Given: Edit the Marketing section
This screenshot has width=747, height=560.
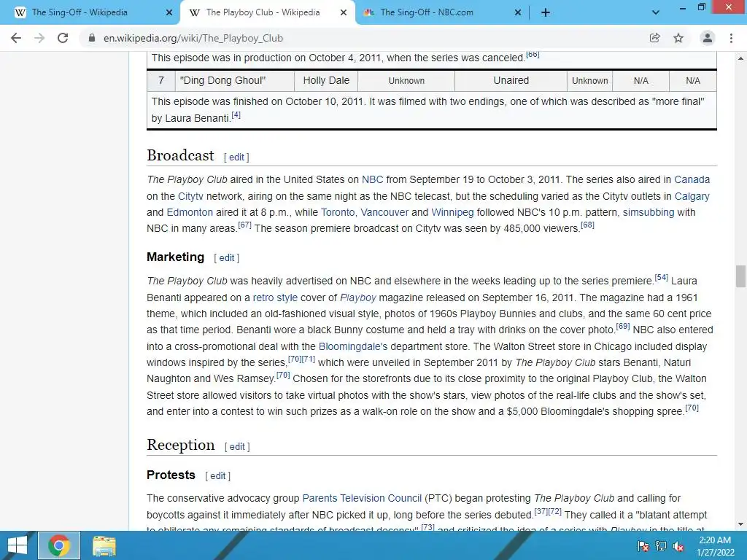Looking at the screenshot, I should tap(226, 257).
